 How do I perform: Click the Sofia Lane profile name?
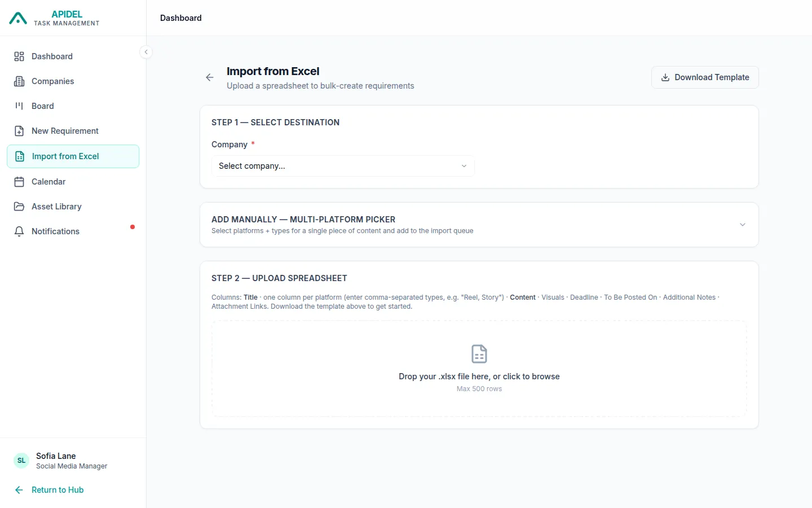(56, 456)
